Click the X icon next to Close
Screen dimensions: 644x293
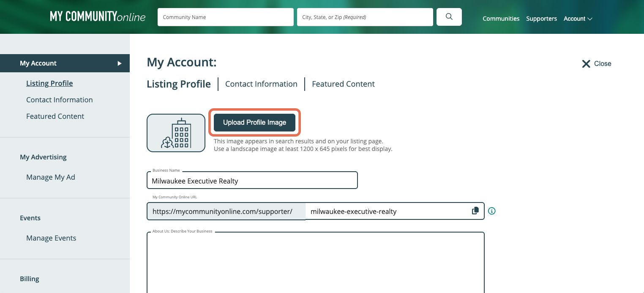coord(586,63)
